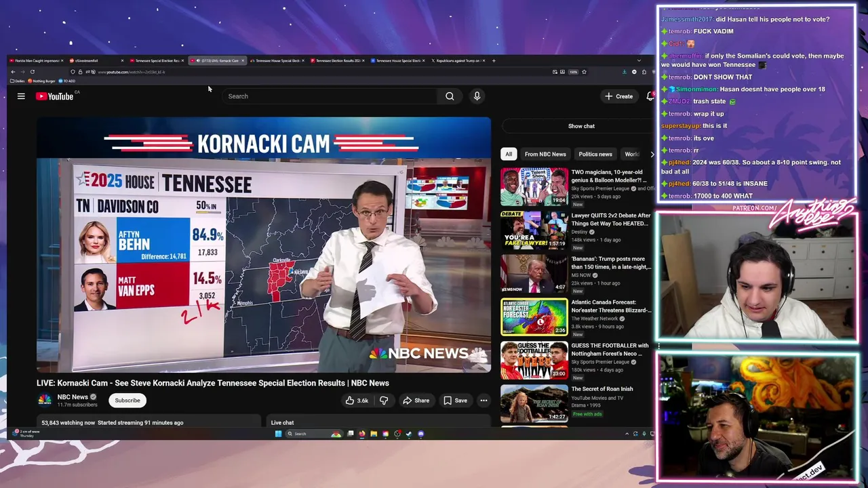Open the TO ADD bookmark
The image size is (868, 488).
67,81
